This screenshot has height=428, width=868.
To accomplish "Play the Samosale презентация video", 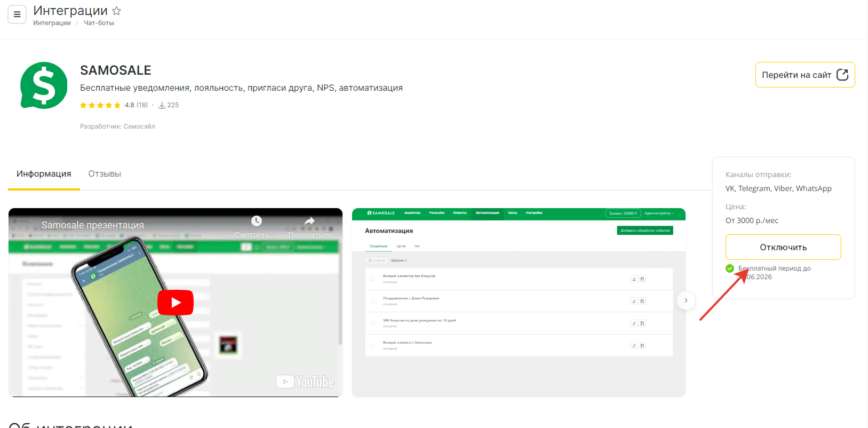I will (x=176, y=303).
